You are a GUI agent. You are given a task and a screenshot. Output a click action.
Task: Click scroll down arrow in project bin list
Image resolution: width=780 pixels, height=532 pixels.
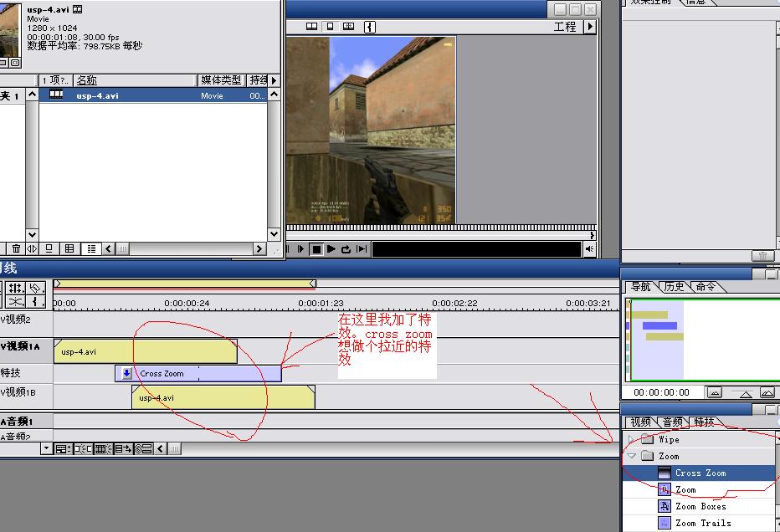coord(275,233)
